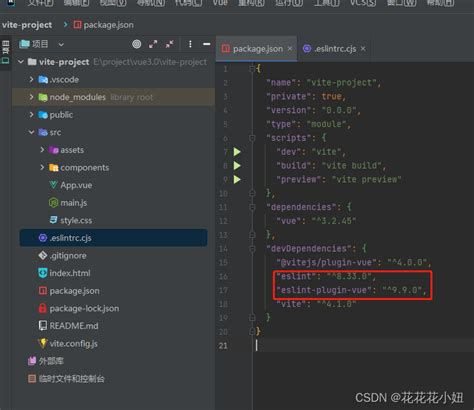The width and height of the screenshot is (474, 410).
Task: Open the project view dropdown
Action: 61,44
